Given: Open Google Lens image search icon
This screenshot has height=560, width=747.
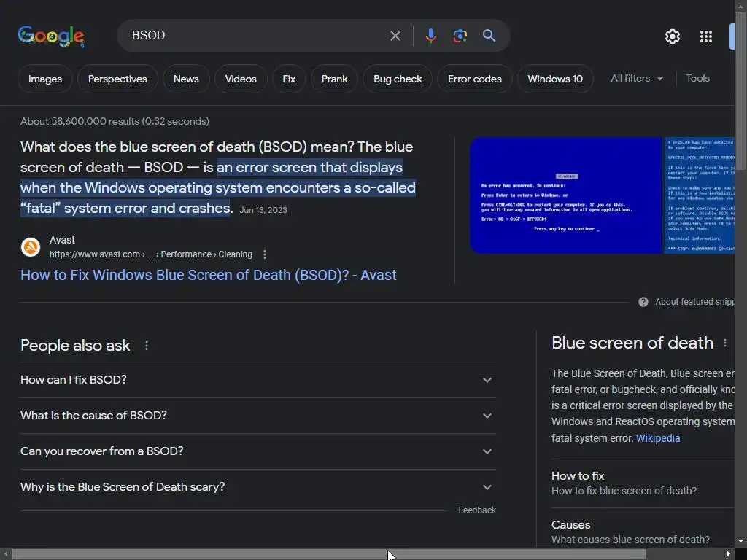Looking at the screenshot, I should pyautogui.click(x=460, y=36).
